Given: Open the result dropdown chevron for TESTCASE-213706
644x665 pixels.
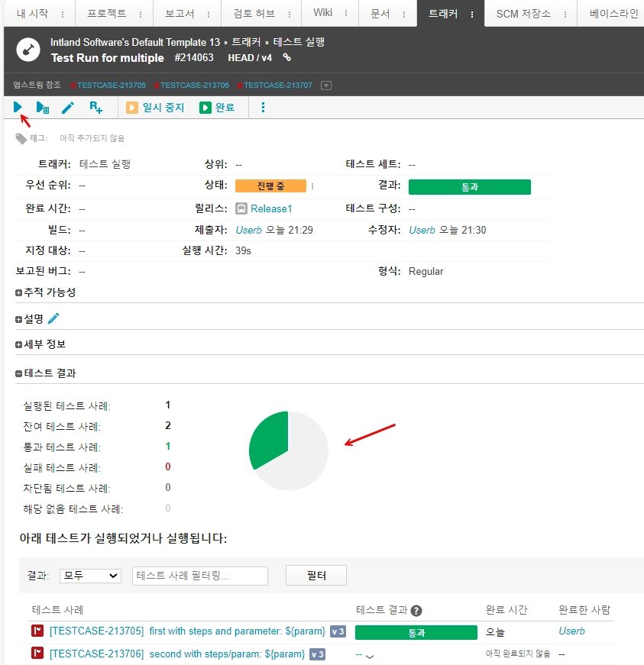Looking at the screenshot, I should [370, 656].
